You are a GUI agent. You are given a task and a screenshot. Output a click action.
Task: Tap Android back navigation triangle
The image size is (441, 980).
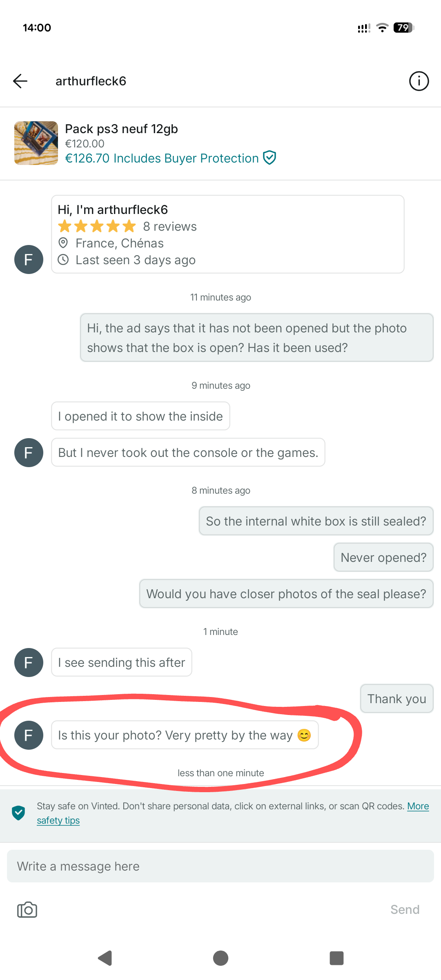(105, 958)
